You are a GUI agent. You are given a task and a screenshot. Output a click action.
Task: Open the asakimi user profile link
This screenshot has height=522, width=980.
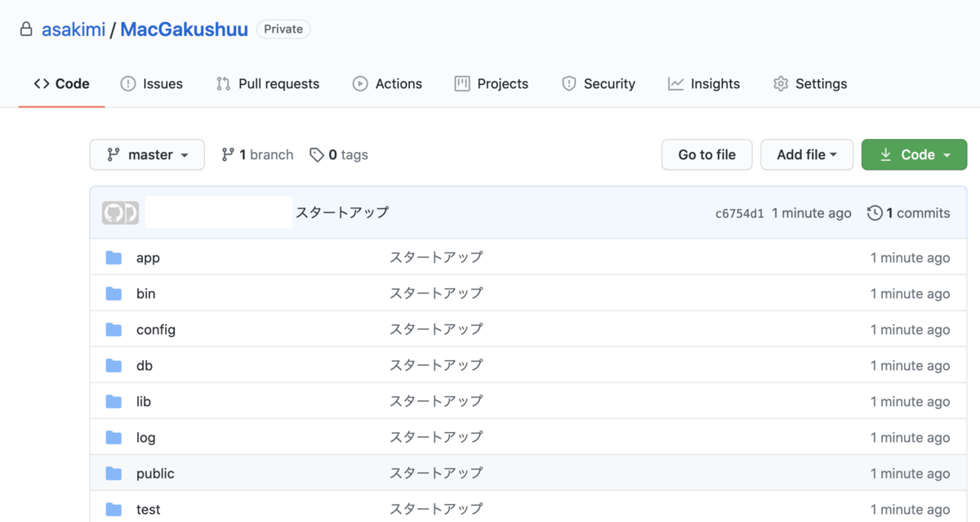point(73,30)
